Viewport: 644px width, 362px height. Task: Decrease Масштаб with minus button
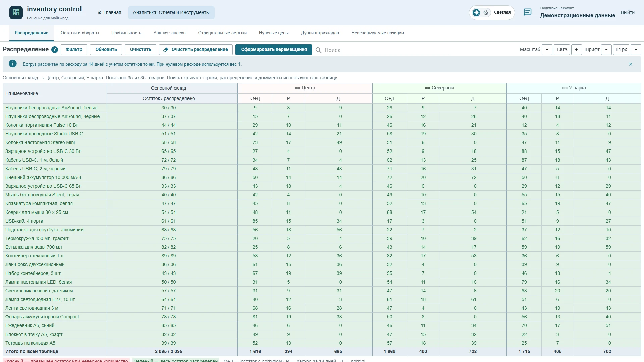(x=547, y=50)
